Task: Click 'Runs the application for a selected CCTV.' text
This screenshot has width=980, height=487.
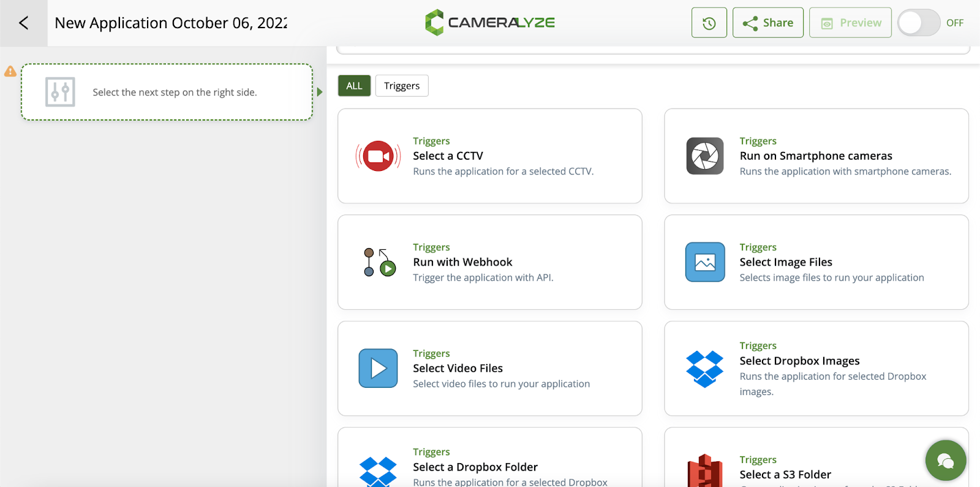Action: click(503, 172)
